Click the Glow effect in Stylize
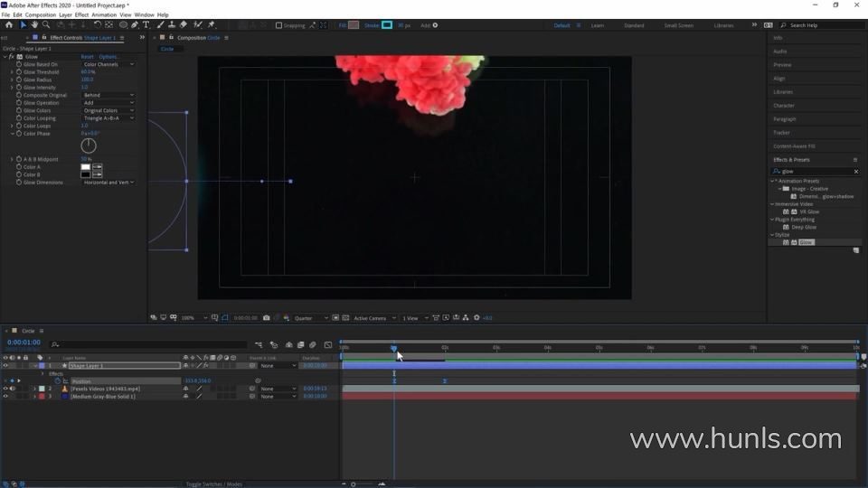868x488 pixels. pos(805,242)
